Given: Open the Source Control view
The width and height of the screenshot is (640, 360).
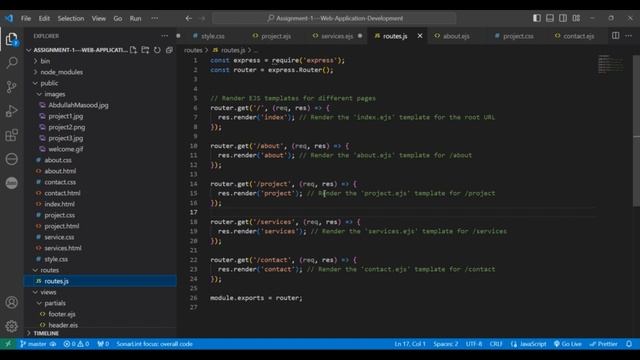Looking at the screenshot, I should pyautogui.click(x=11, y=87).
